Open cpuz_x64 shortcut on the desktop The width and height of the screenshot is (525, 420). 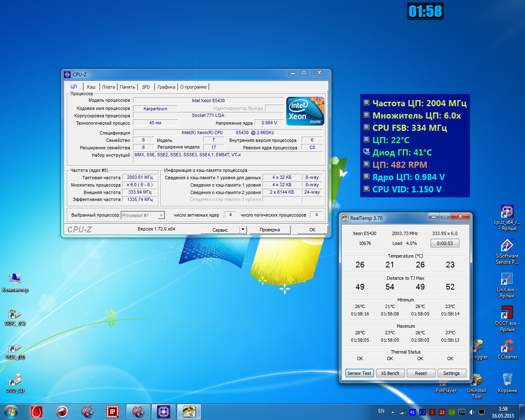click(x=507, y=218)
